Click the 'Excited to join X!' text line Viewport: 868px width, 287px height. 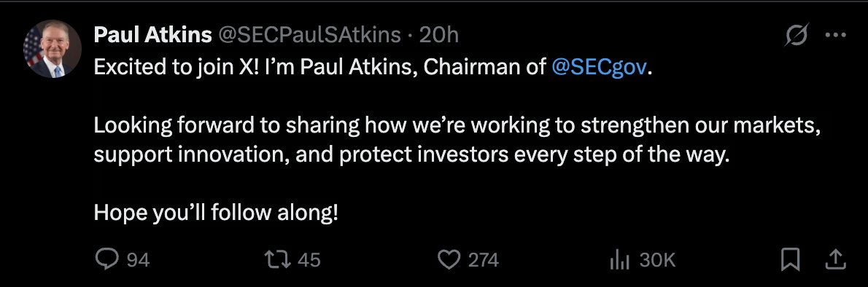click(373, 68)
